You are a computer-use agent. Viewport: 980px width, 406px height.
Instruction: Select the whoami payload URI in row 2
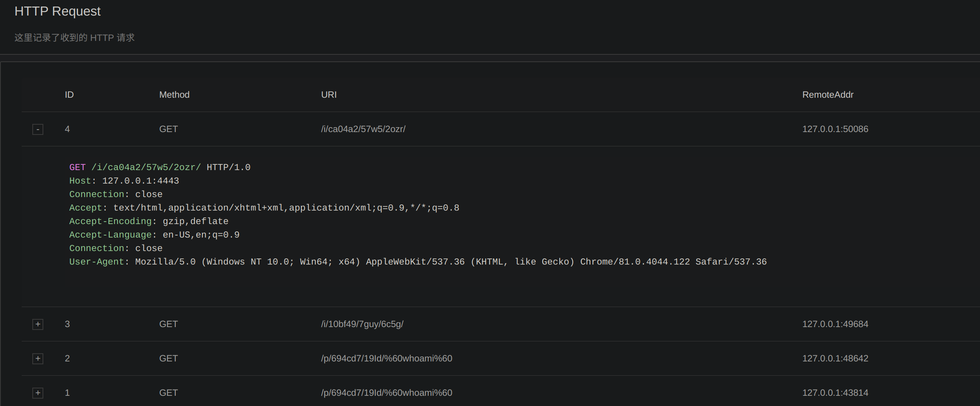[386, 359]
